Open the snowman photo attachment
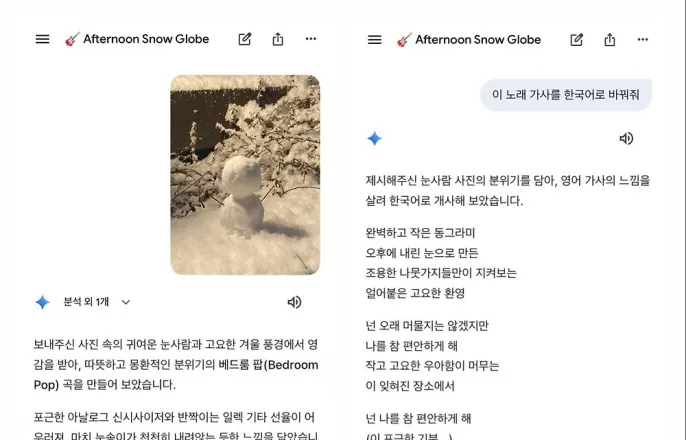This screenshot has width=686, height=440. [x=245, y=175]
